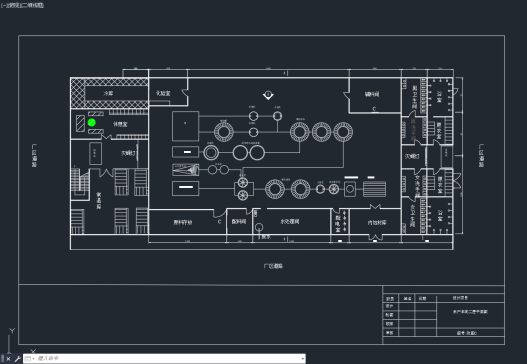Select the north arrow symbol in the workshop
Viewport: 527px width, 364px height.
point(268,95)
